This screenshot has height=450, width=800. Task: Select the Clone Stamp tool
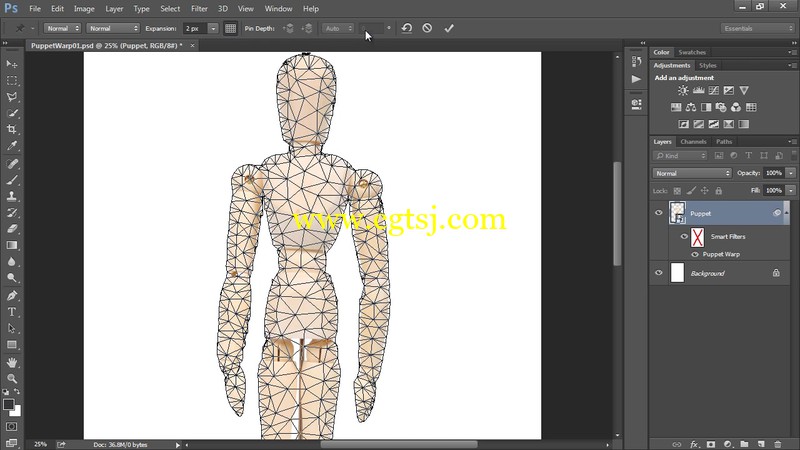click(x=12, y=196)
